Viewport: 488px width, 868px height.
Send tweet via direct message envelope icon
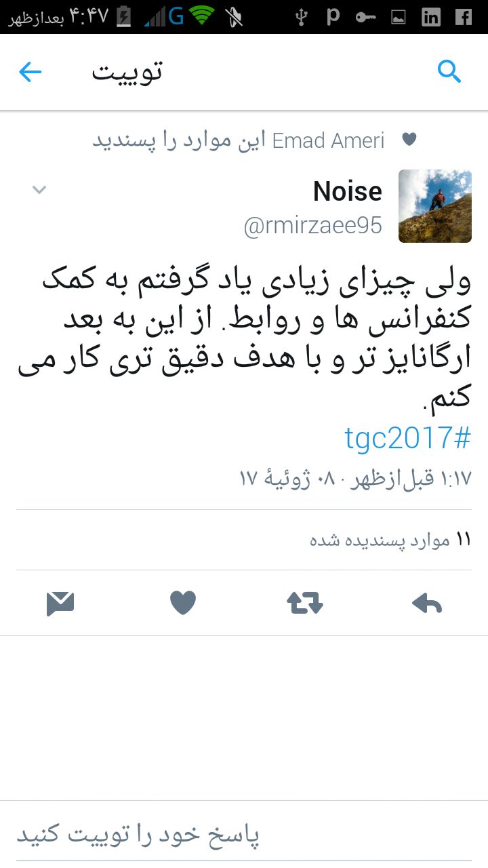60,603
